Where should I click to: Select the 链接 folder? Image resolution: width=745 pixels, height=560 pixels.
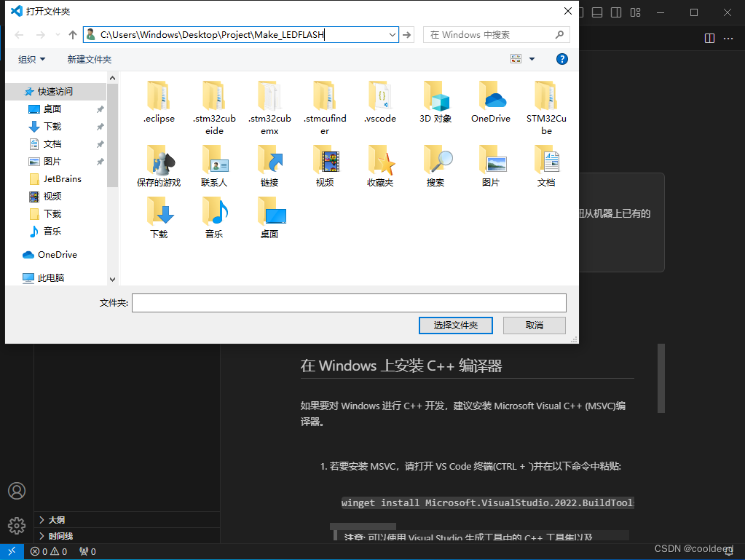tap(269, 166)
